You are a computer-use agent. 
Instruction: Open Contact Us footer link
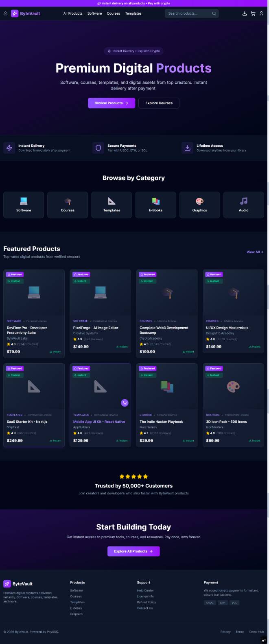145,608
